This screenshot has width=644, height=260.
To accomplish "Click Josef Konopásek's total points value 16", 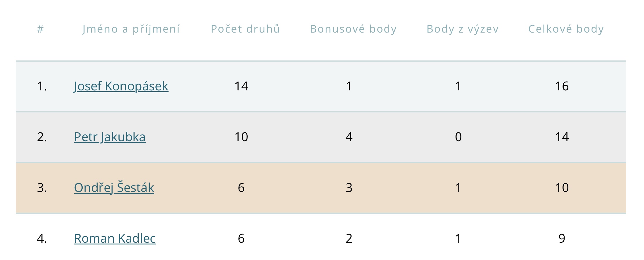I will (x=562, y=86).
